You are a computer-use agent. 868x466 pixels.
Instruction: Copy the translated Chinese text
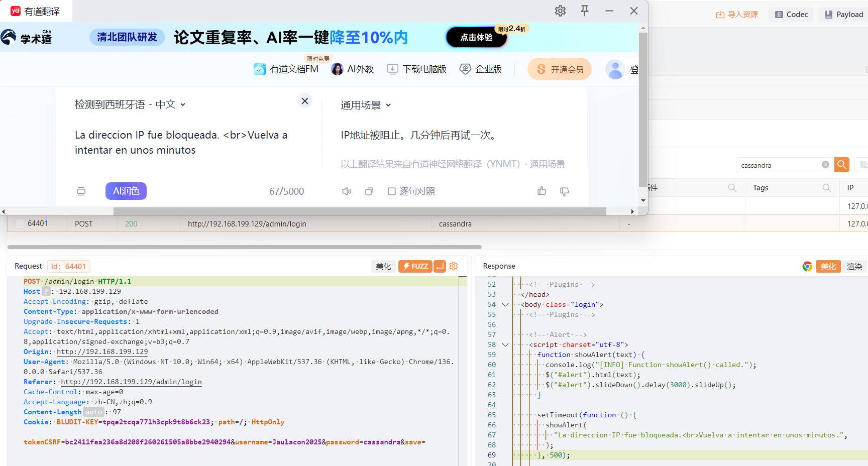point(369,191)
